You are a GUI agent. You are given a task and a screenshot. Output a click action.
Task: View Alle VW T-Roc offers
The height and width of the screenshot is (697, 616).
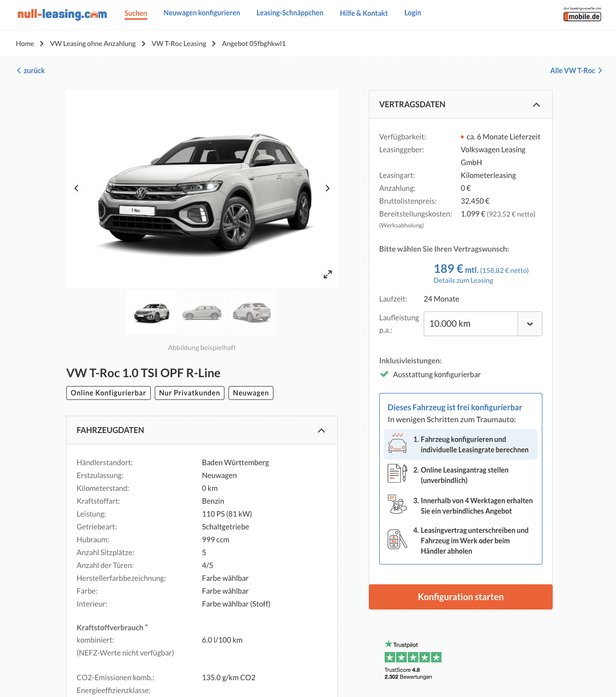pyautogui.click(x=576, y=71)
